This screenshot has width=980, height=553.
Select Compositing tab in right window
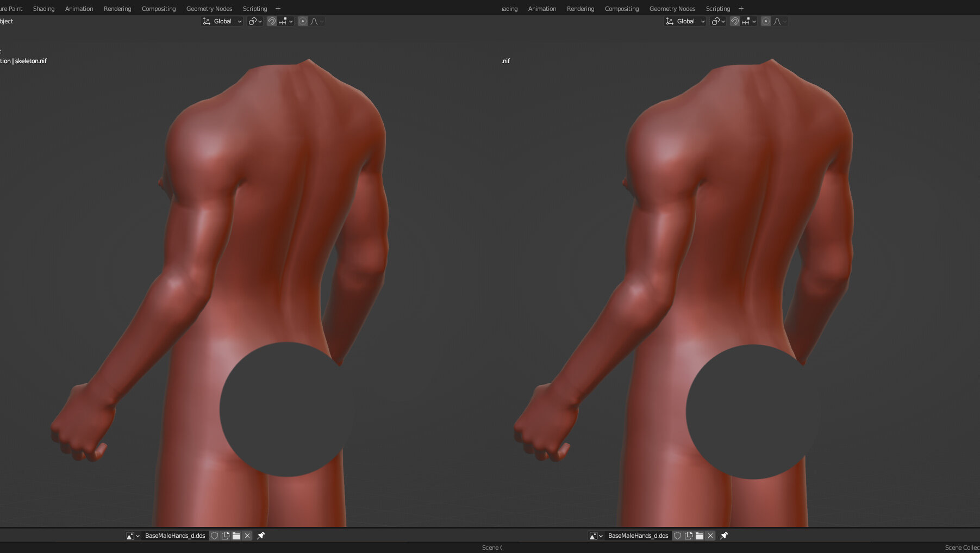[622, 9]
